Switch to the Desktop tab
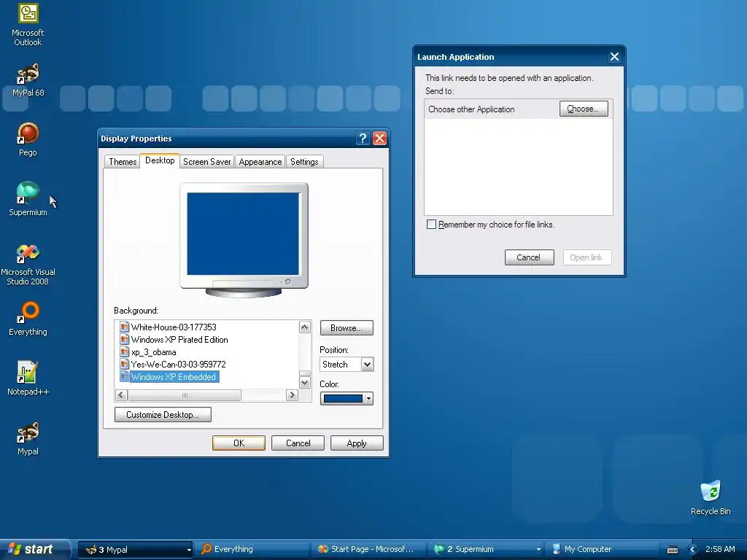This screenshot has height=560, width=747. coord(160,160)
